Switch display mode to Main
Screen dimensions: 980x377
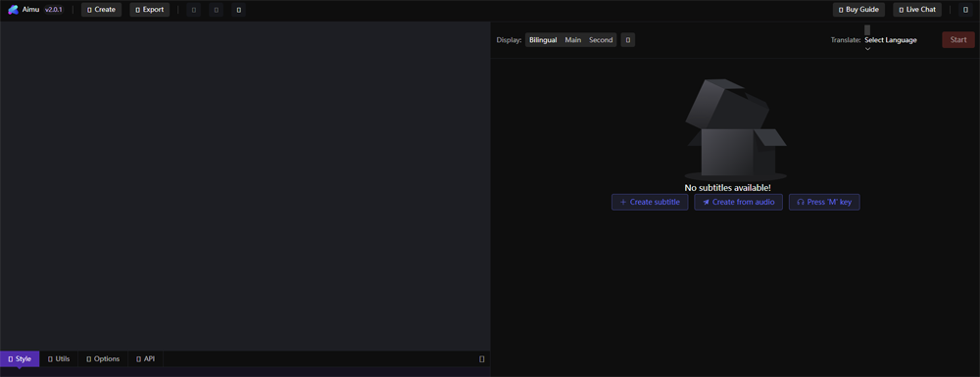pyautogui.click(x=573, y=40)
